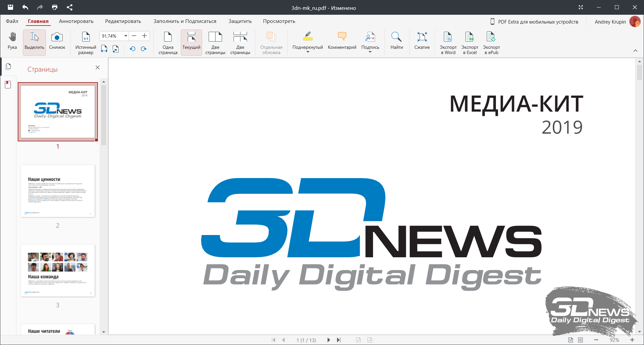Select page 1 thumbnail
This screenshot has height=345, width=644.
tap(58, 112)
